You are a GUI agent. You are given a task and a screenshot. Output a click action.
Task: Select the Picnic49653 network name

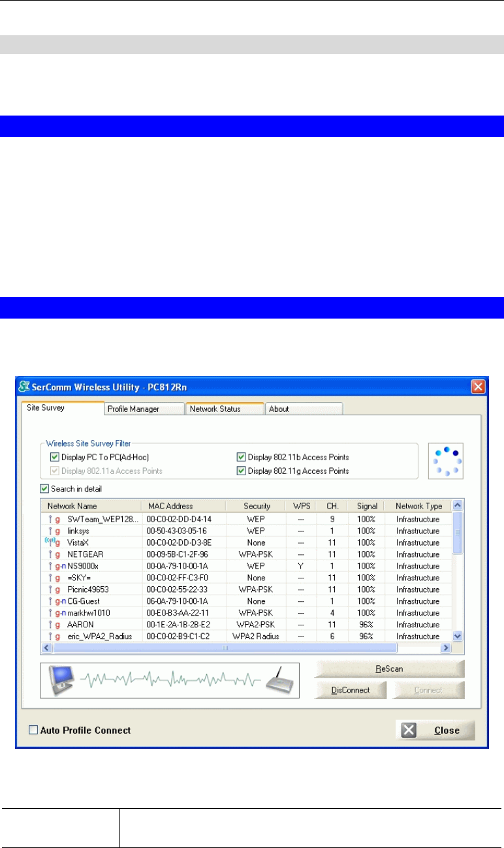(x=88, y=589)
